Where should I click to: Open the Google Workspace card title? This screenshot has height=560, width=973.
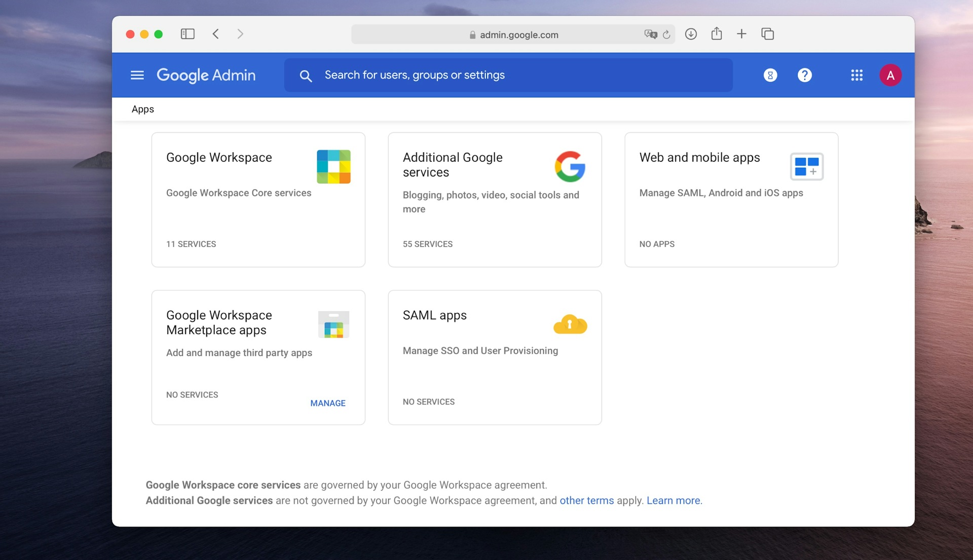point(219,158)
